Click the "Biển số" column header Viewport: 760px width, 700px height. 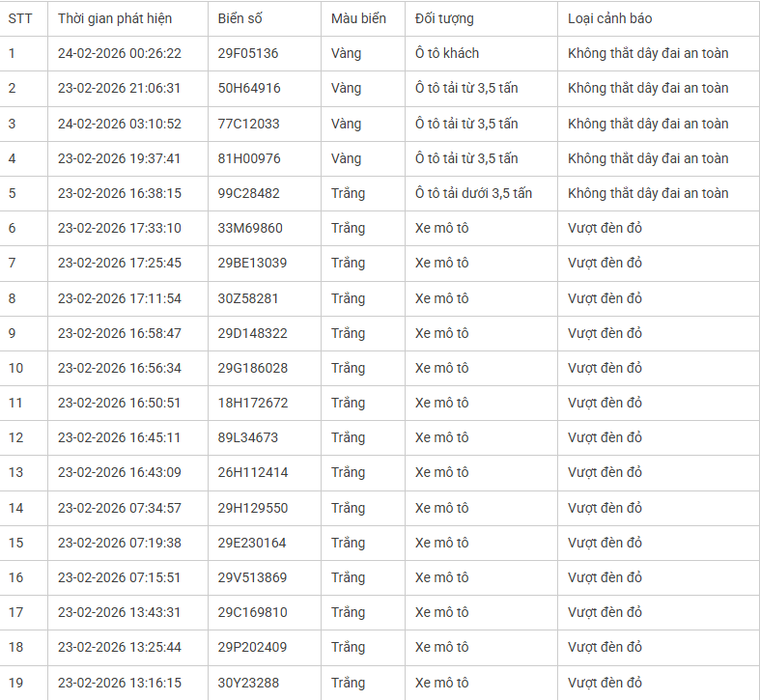tap(239, 18)
